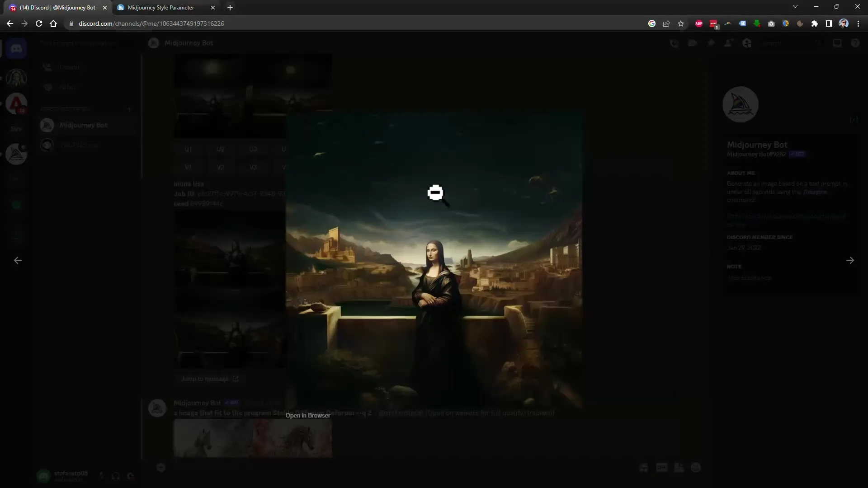Click the U3 upscale button
The image size is (868, 488).
[x=253, y=149]
